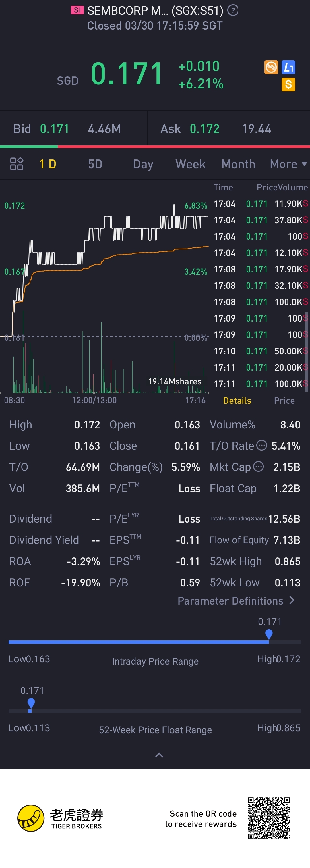
Task: Tap the bid volume 4.46M
Action: coord(104,129)
